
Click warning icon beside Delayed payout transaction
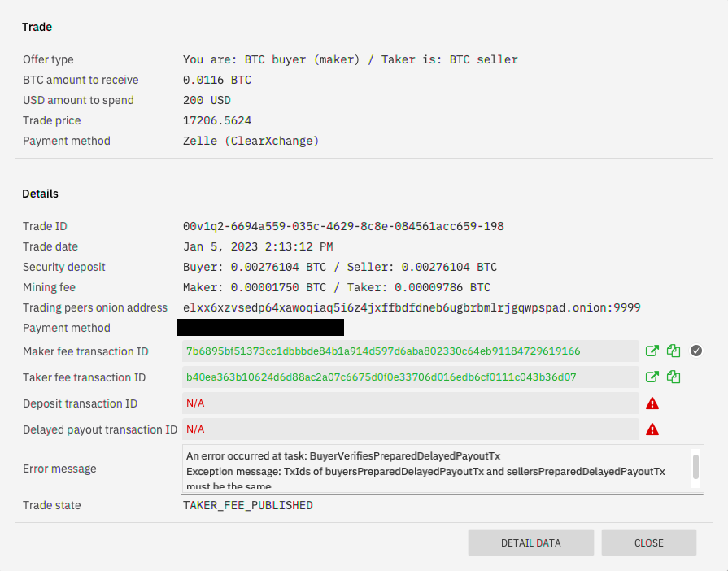click(x=652, y=429)
